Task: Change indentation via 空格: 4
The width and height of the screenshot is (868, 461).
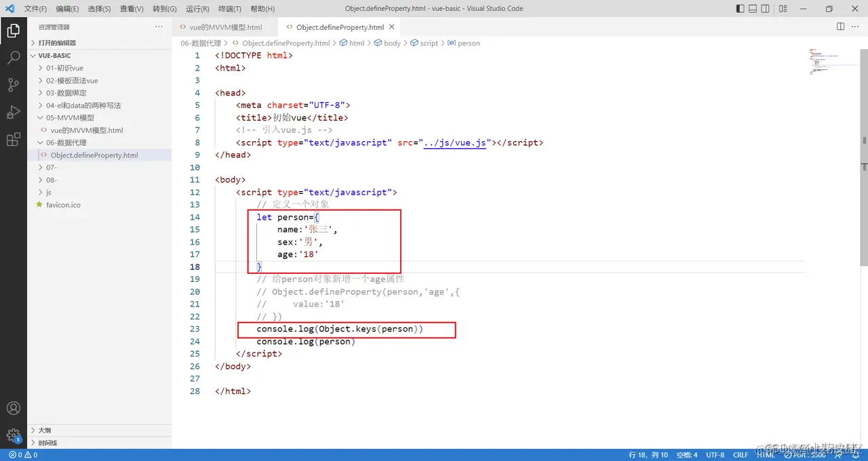Action: pyautogui.click(x=687, y=455)
